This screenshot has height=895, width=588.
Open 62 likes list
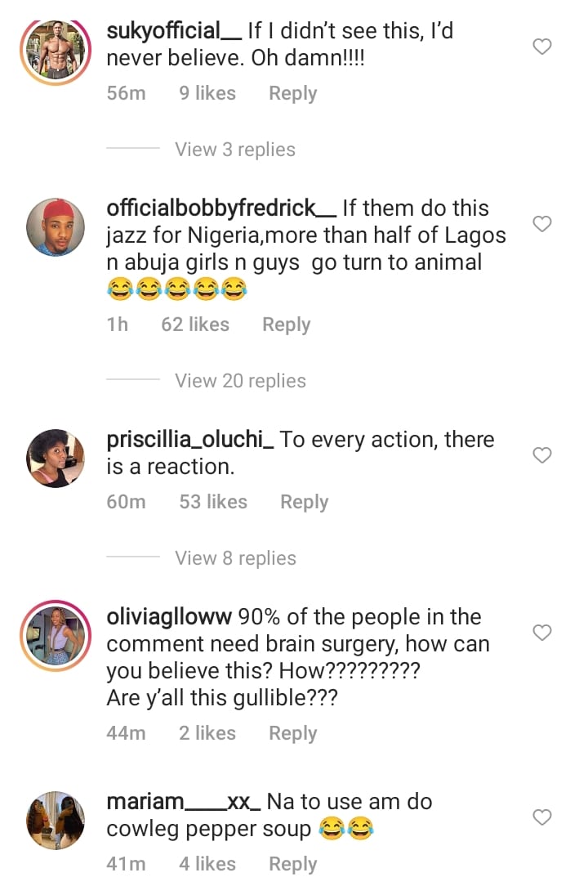194,324
